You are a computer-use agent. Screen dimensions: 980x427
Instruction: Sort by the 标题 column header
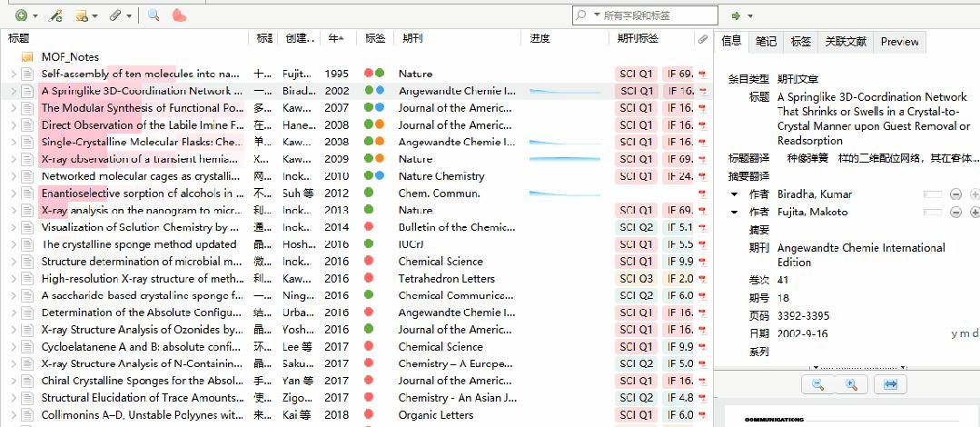[125, 39]
